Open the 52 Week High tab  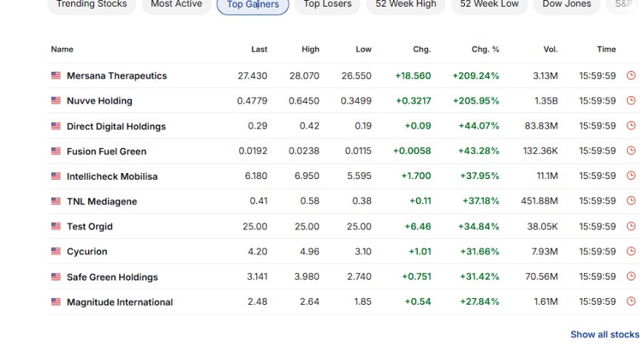406,4
